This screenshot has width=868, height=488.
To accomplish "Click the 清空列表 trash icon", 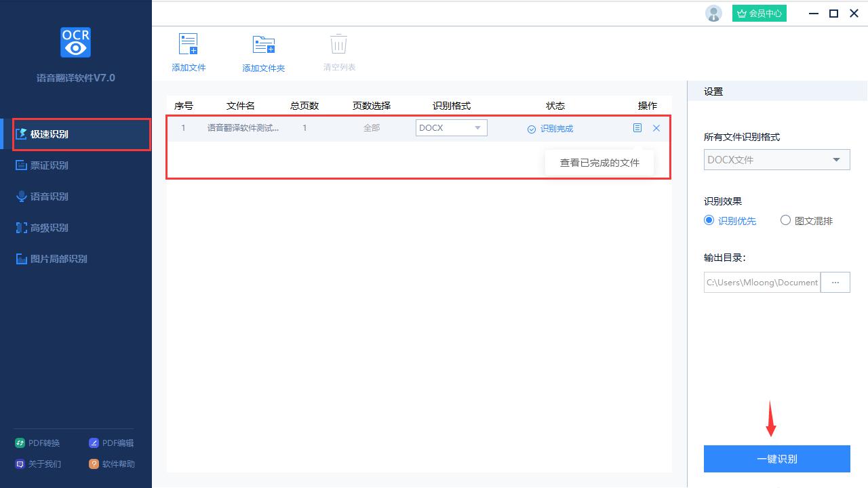I will click(x=338, y=43).
